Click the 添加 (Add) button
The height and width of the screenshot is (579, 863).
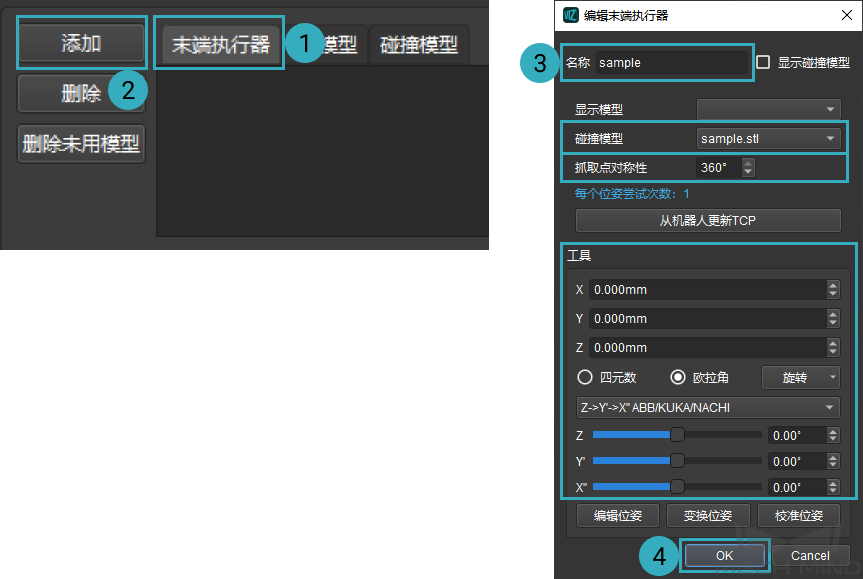[x=81, y=43]
